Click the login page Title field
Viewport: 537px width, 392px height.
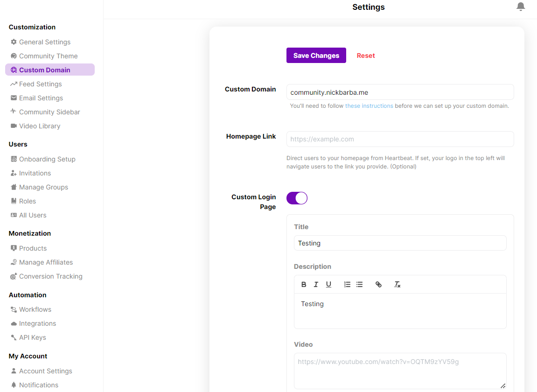point(400,243)
